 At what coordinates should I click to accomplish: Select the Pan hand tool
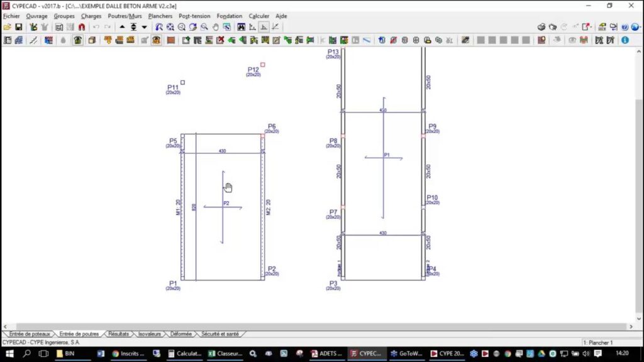216,27
